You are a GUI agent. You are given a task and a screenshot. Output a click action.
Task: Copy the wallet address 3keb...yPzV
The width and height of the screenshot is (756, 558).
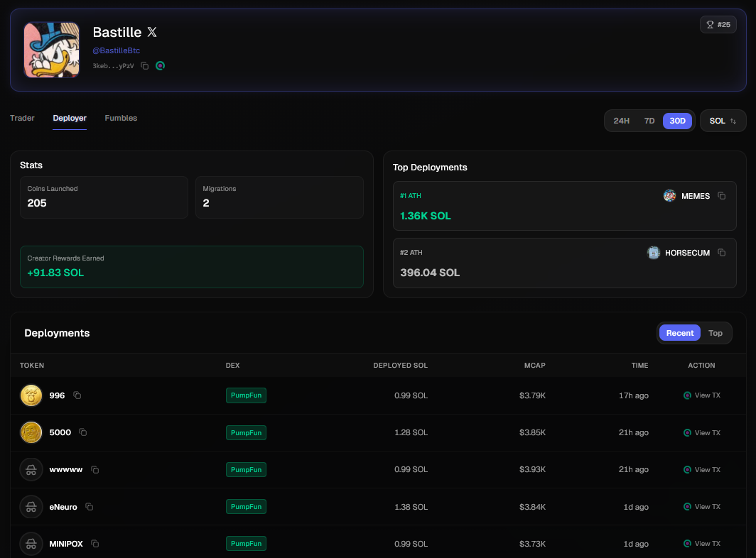tap(144, 66)
